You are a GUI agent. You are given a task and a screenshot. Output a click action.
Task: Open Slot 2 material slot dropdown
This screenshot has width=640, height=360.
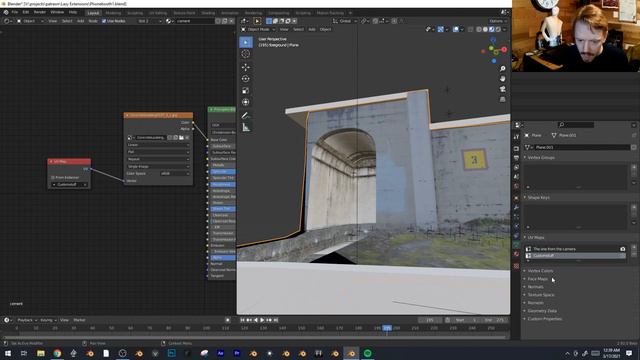tap(149, 21)
